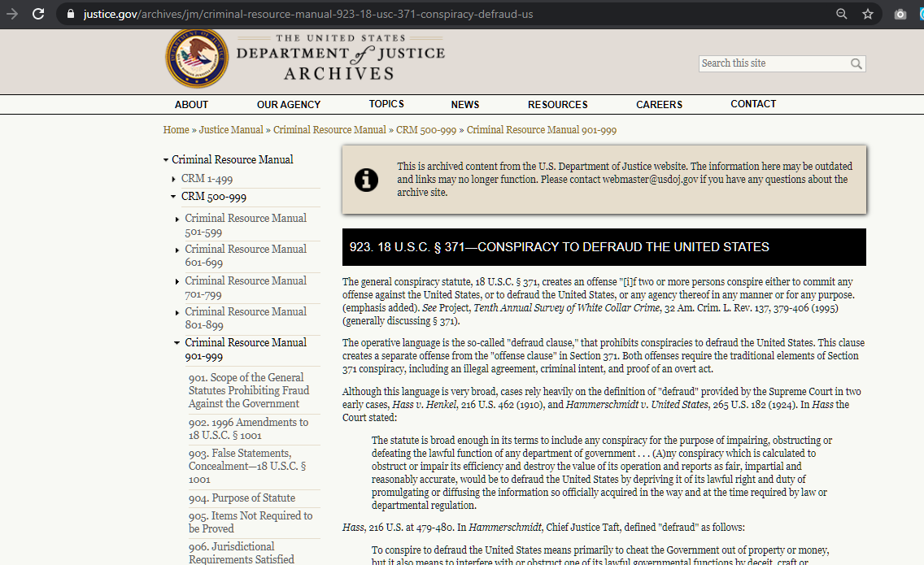Click the Search this site field

[774, 63]
